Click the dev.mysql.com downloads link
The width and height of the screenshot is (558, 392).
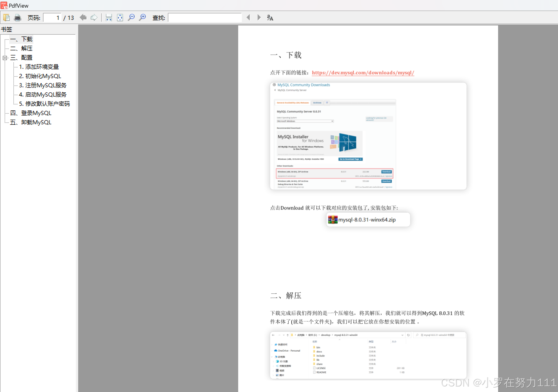click(363, 73)
